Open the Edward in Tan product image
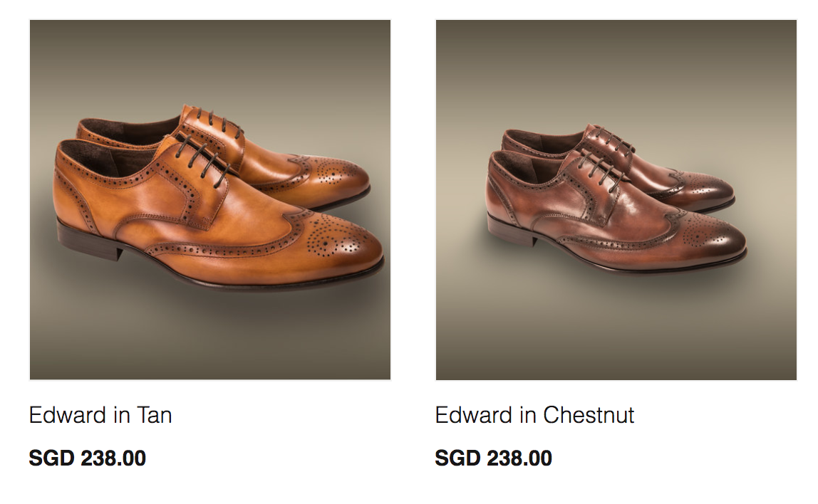 (210, 199)
